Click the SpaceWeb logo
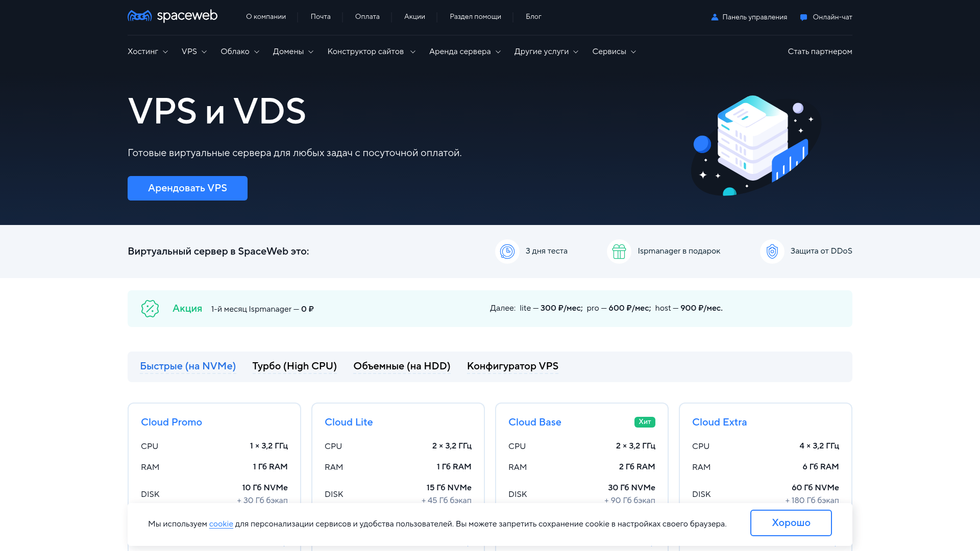 click(x=172, y=16)
